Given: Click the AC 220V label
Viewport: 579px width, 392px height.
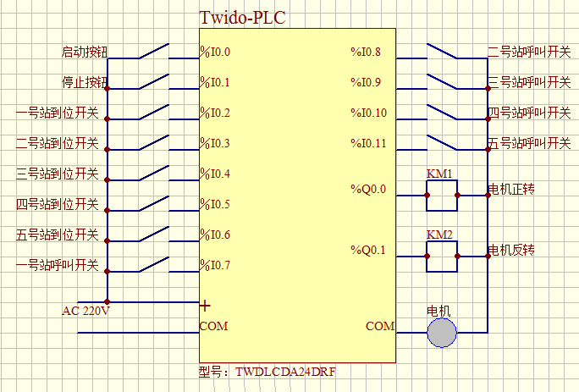Looking at the screenshot, I should point(86,311).
